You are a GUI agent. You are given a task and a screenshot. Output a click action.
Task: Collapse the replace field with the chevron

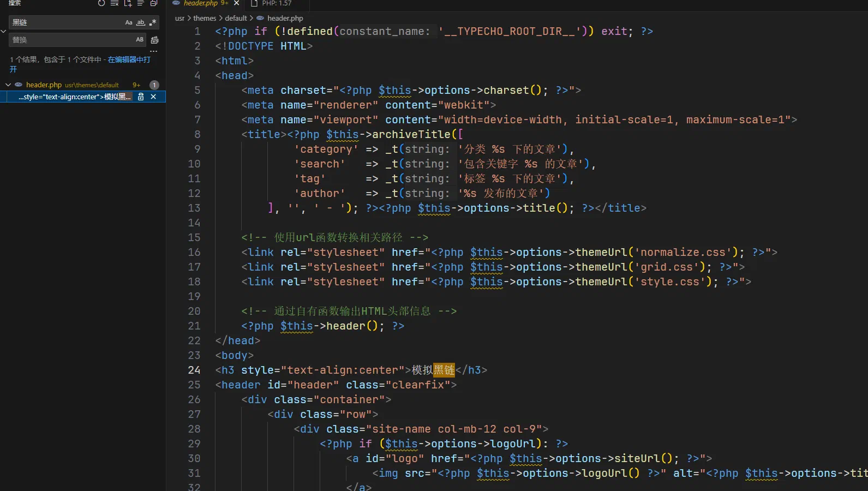pos(4,31)
